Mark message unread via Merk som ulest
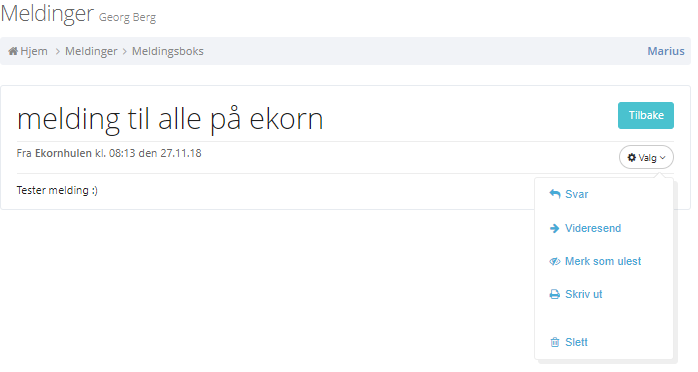Viewport: 698px width, 372px height. (x=604, y=261)
